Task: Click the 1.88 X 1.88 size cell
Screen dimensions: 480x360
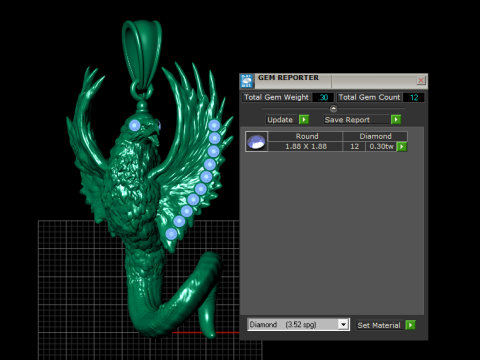Action: pyautogui.click(x=305, y=147)
